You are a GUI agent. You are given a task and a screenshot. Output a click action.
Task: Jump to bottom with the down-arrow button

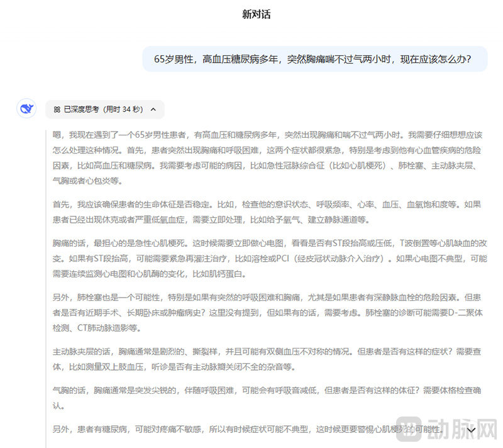[x=470, y=430]
